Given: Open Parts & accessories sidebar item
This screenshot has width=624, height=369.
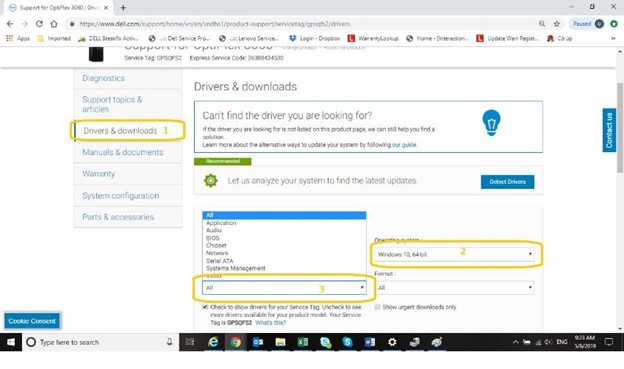Looking at the screenshot, I should coord(118,217).
